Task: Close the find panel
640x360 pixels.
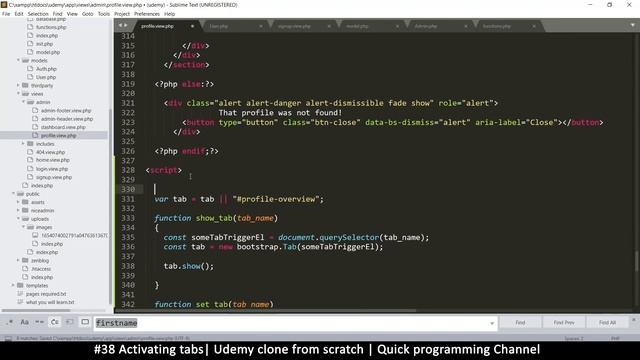Action: tap(634, 320)
